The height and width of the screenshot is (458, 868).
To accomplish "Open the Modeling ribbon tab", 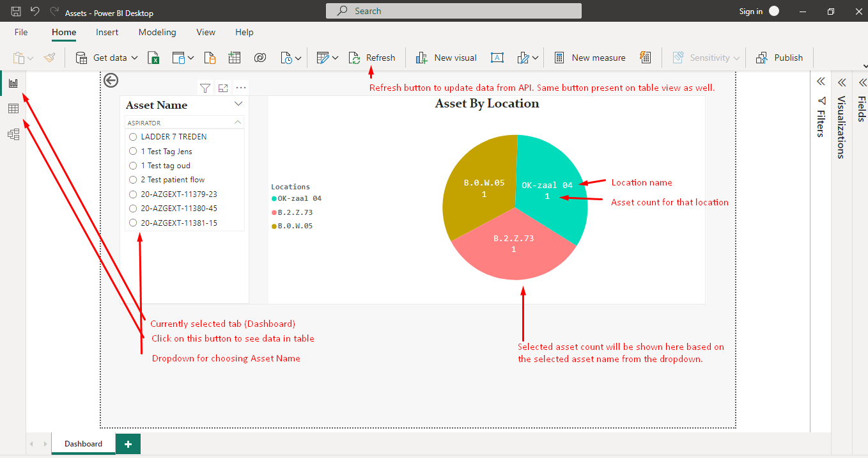I will tap(157, 32).
